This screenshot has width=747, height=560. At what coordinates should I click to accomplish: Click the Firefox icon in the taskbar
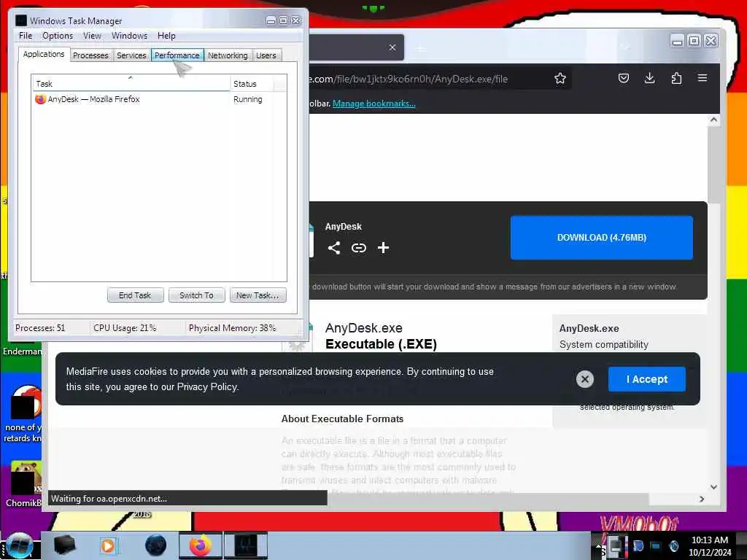200,545
